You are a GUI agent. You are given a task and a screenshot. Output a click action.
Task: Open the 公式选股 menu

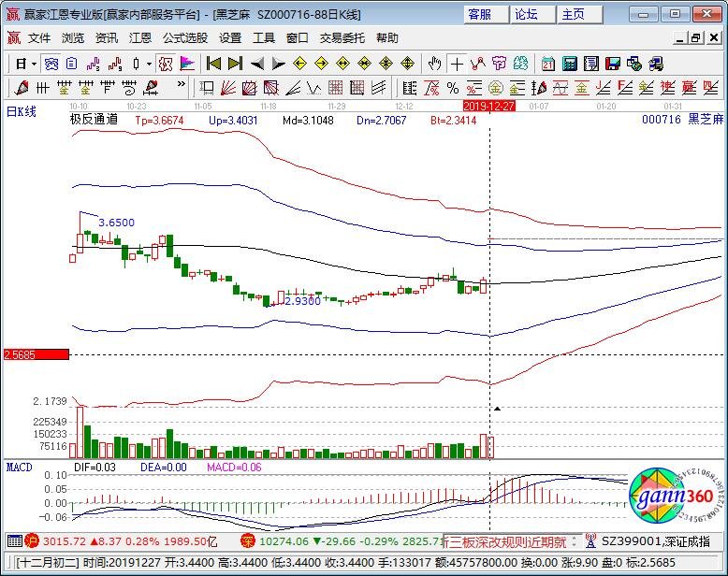point(185,38)
